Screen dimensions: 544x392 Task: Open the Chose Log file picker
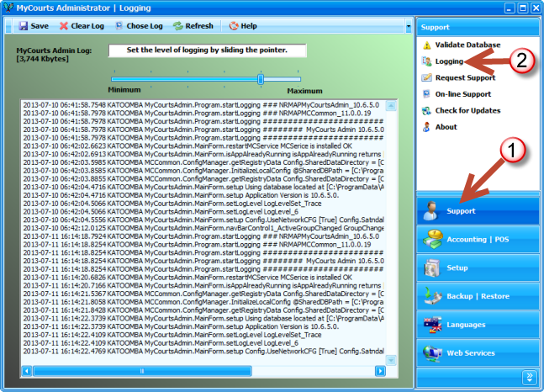[138, 26]
